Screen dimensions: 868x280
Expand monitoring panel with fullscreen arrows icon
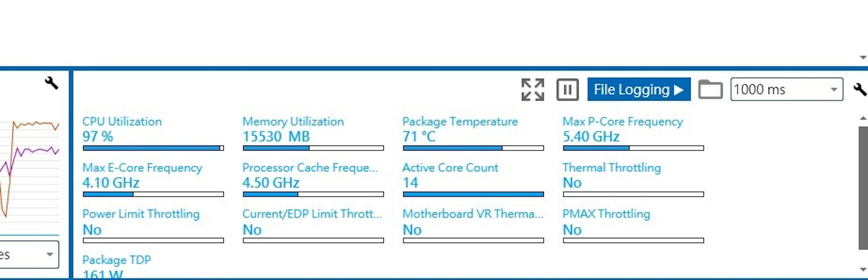point(533,90)
